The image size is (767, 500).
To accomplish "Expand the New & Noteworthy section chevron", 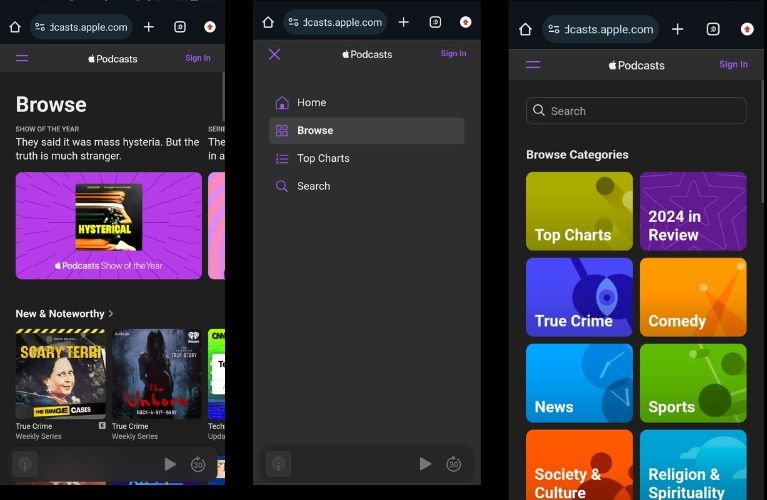I will tap(111, 314).
